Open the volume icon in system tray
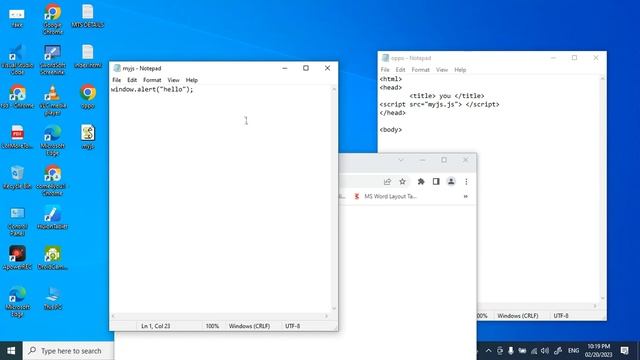Image resolution: width=640 pixels, height=360 pixels. tap(545, 351)
